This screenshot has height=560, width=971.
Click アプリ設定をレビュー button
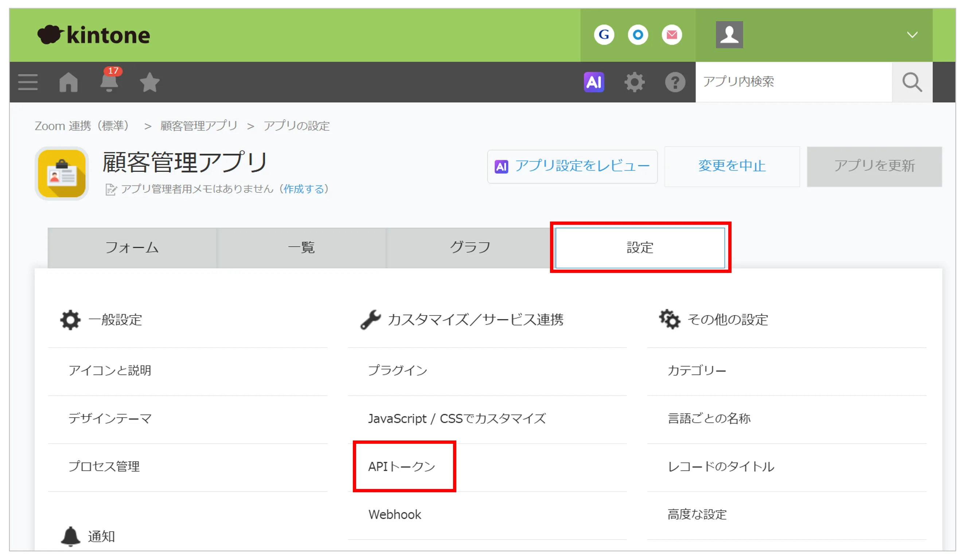click(x=572, y=167)
